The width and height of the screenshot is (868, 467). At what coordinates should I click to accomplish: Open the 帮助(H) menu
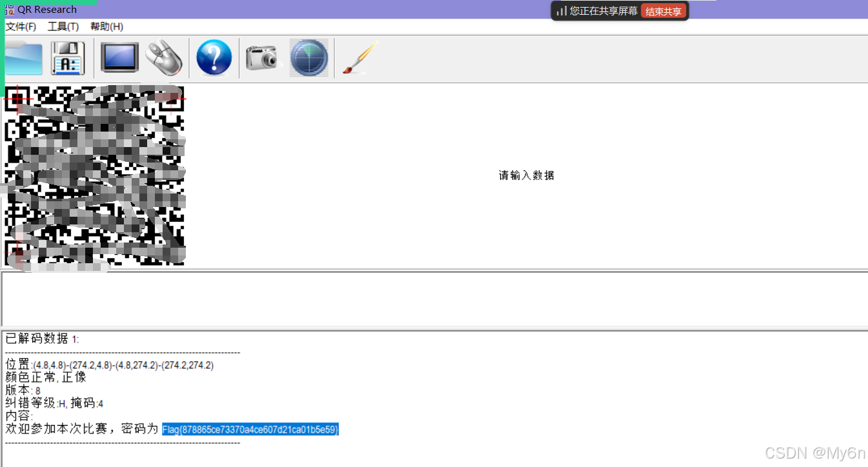coord(106,26)
